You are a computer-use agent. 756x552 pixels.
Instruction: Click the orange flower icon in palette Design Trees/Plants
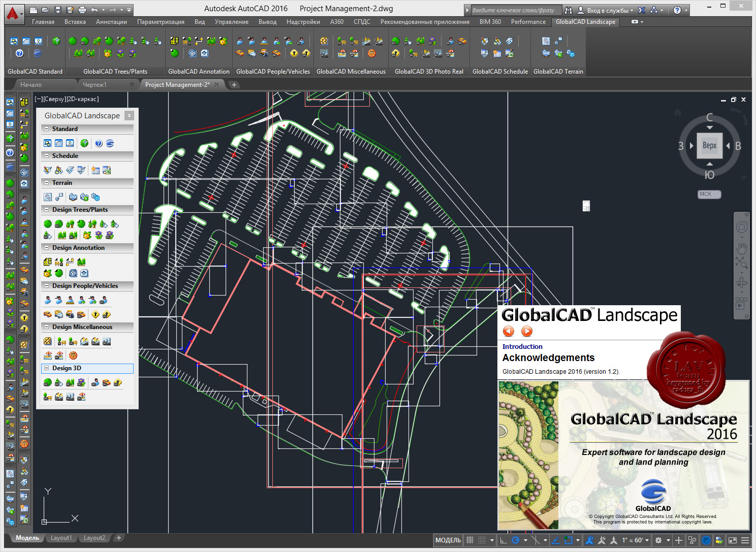coord(87,235)
